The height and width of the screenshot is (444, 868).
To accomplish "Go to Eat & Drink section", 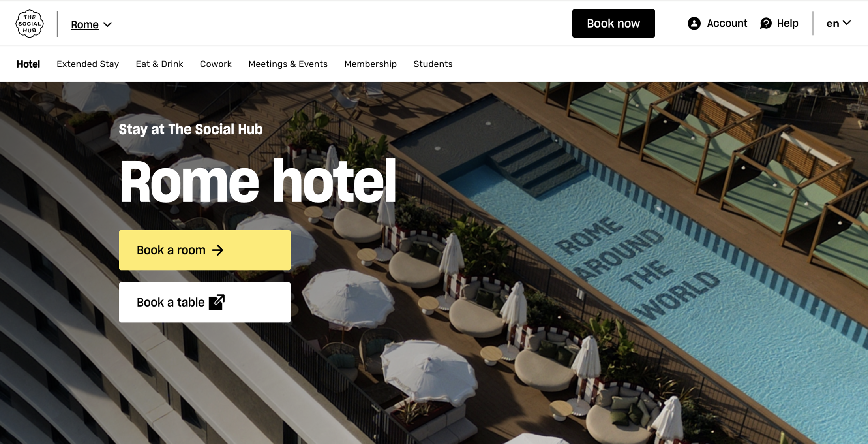I will (159, 64).
